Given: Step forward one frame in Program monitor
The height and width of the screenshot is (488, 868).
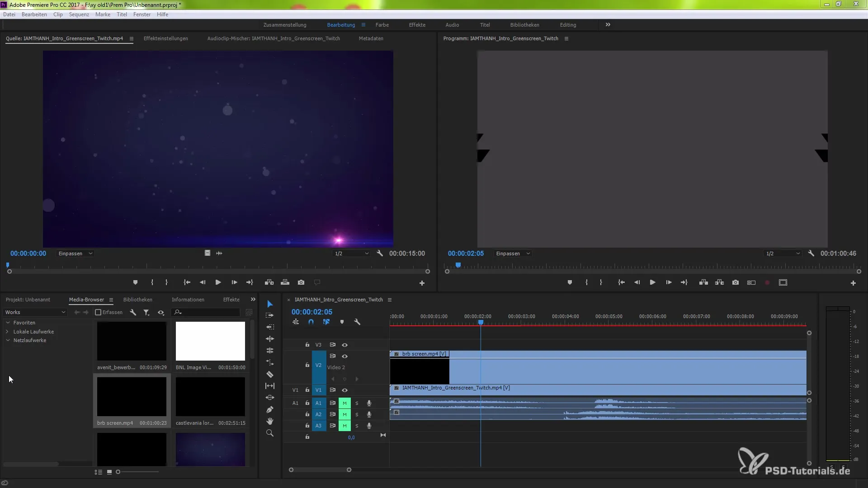Looking at the screenshot, I should click(x=669, y=282).
